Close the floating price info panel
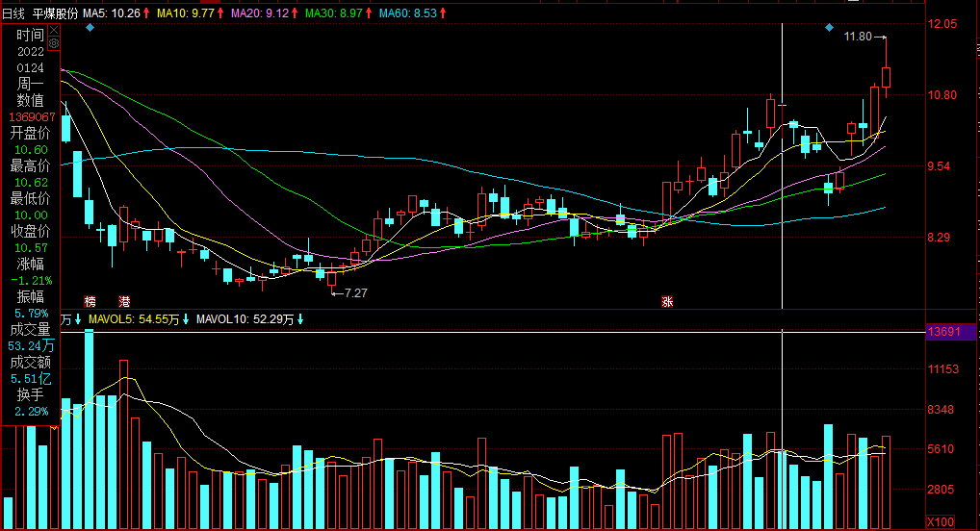 [x=54, y=29]
